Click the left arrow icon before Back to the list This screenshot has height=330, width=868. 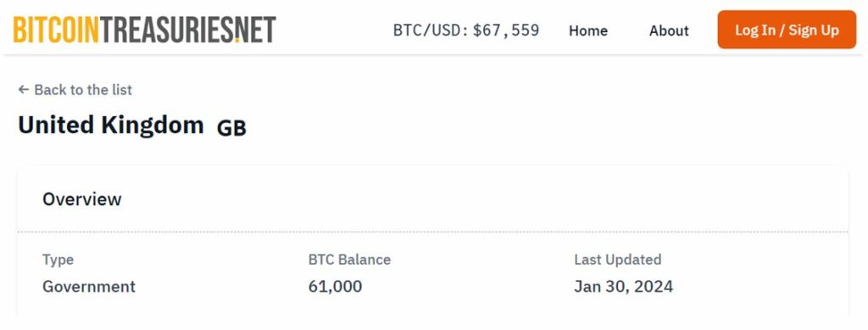[23, 89]
